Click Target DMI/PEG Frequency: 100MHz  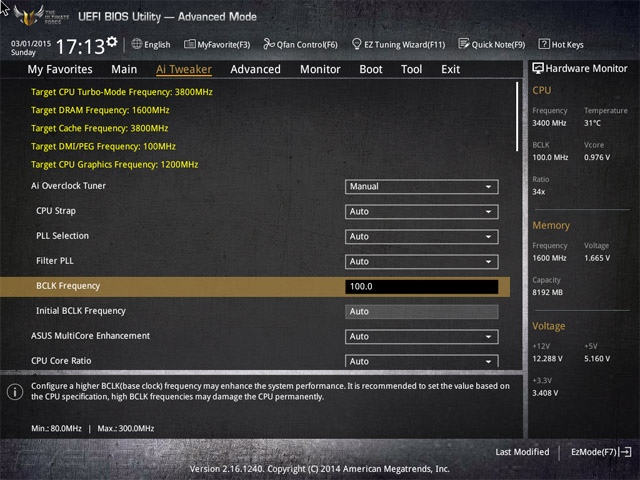(x=103, y=146)
